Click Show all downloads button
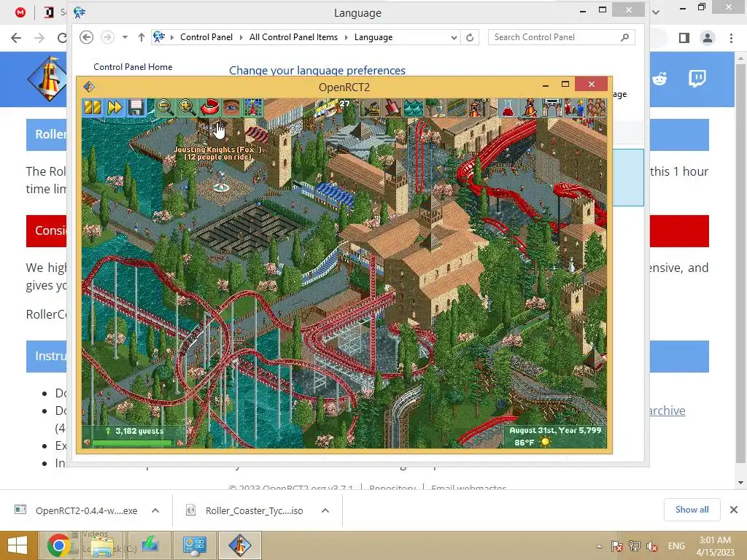 coord(692,510)
